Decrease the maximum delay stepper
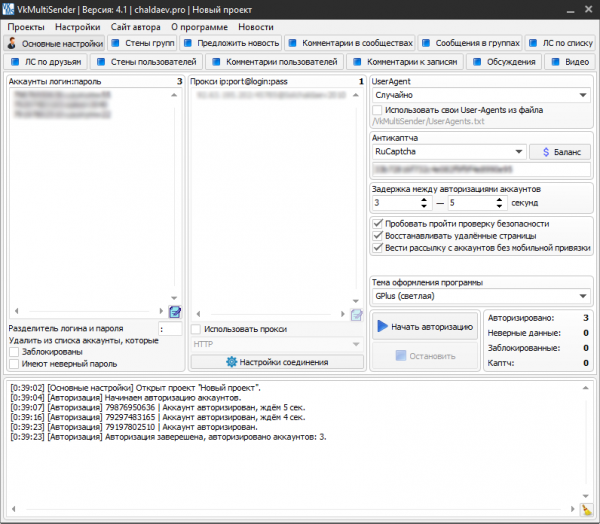 point(499,206)
